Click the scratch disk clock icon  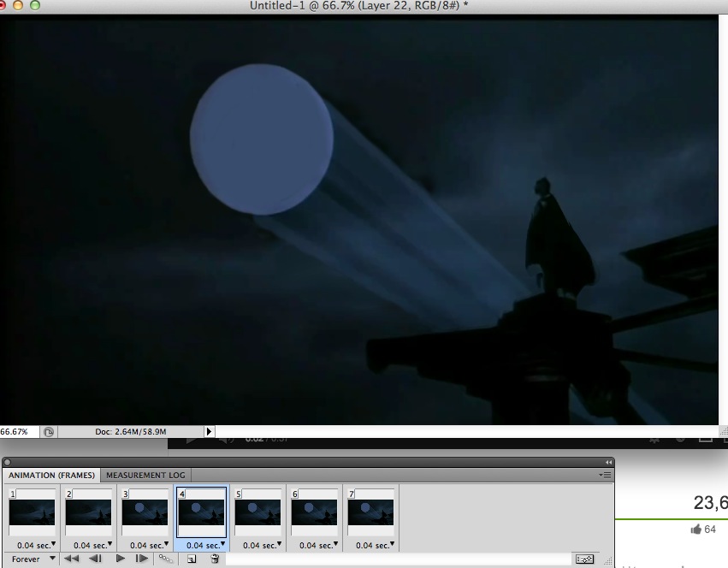(50, 432)
